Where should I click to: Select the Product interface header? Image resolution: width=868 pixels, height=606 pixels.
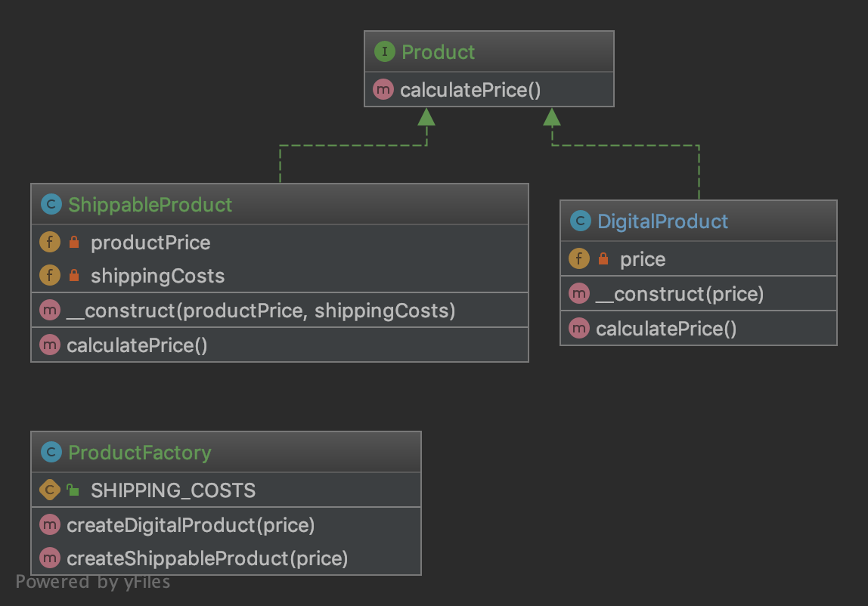(x=488, y=51)
